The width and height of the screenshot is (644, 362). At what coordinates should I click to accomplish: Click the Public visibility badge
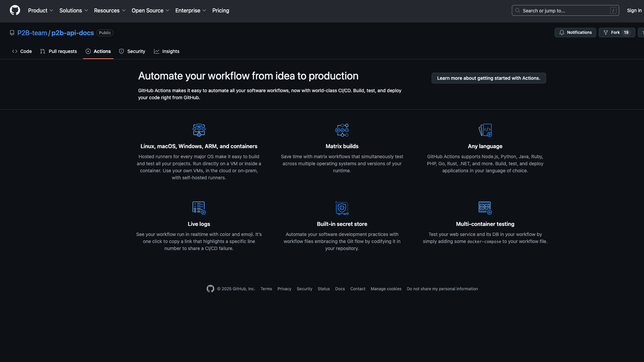coord(105,33)
